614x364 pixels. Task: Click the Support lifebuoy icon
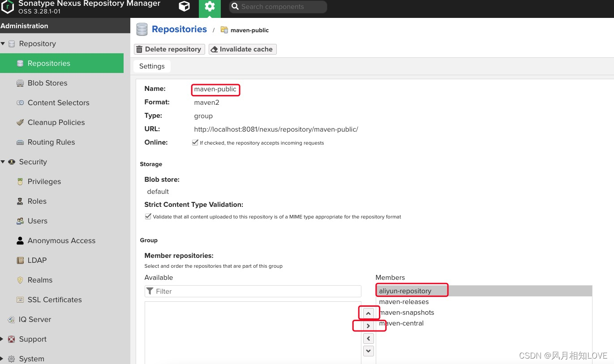tap(12, 339)
